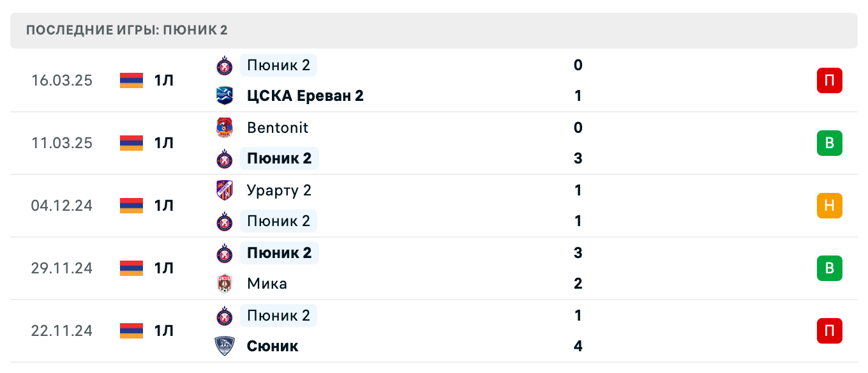Click the 04.12.24 match date
Viewport: 868px width, 373px height.
point(62,206)
